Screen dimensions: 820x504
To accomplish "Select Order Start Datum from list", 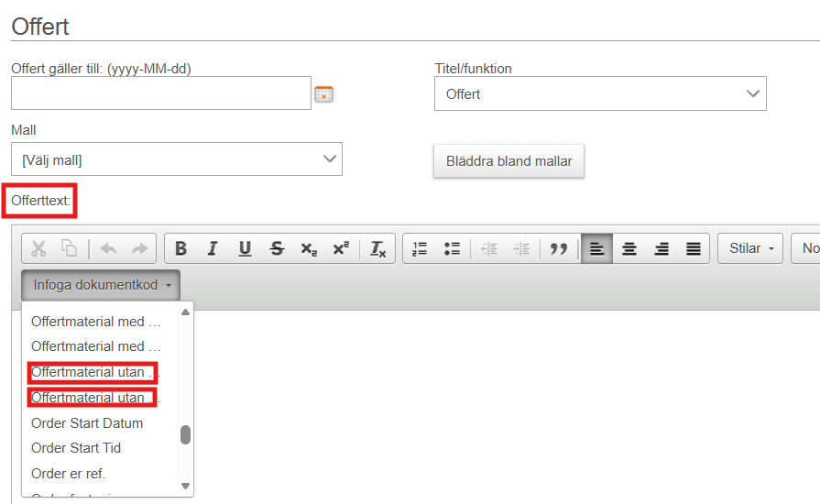I will coord(87,423).
